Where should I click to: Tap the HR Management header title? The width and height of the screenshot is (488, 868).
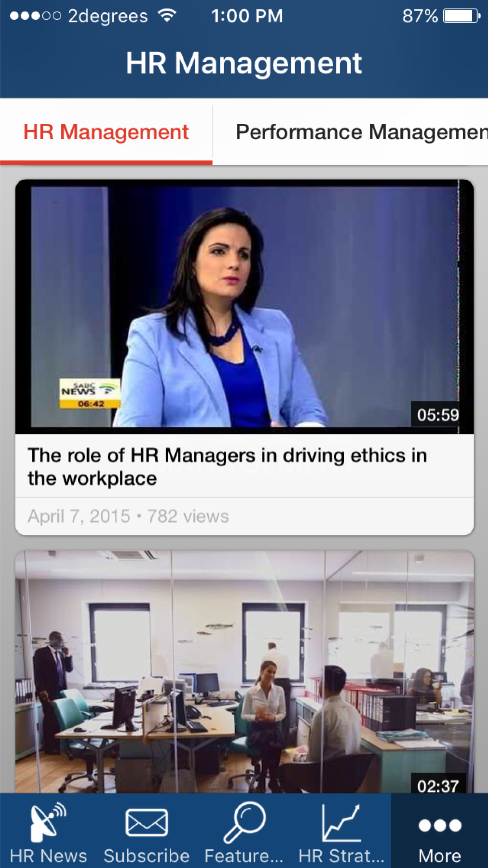coord(244,63)
